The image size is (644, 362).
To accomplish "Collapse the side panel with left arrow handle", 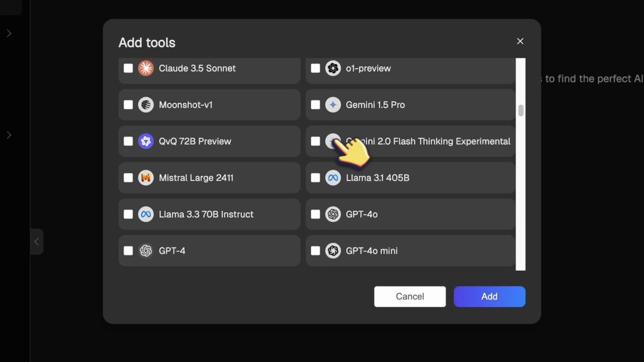I will click(x=36, y=242).
